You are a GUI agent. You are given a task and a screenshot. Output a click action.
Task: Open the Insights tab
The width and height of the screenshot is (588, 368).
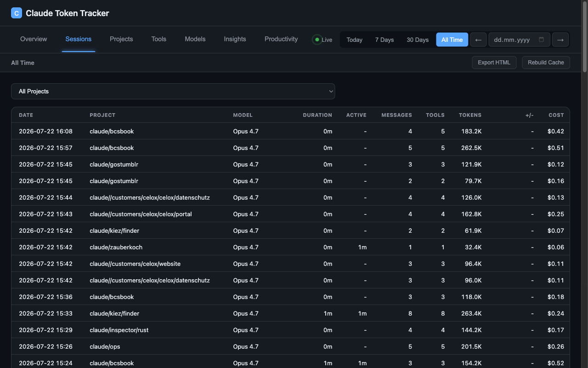point(235,39)
